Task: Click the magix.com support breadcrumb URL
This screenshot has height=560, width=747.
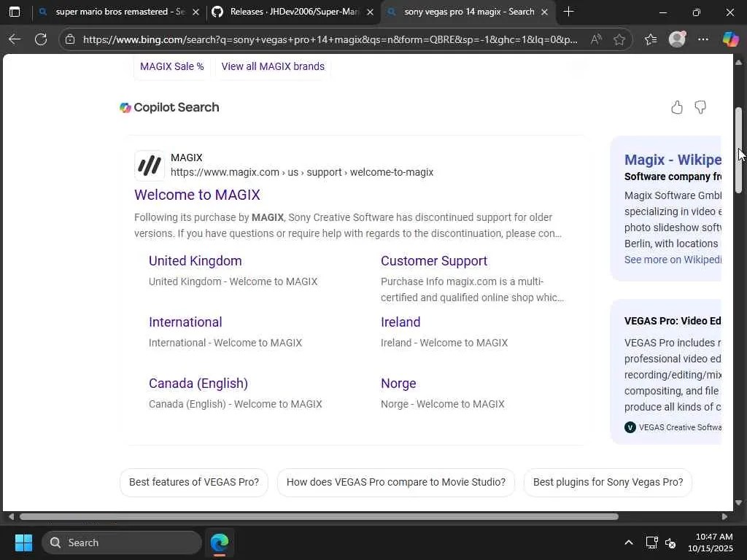Action: coord(302,172)
